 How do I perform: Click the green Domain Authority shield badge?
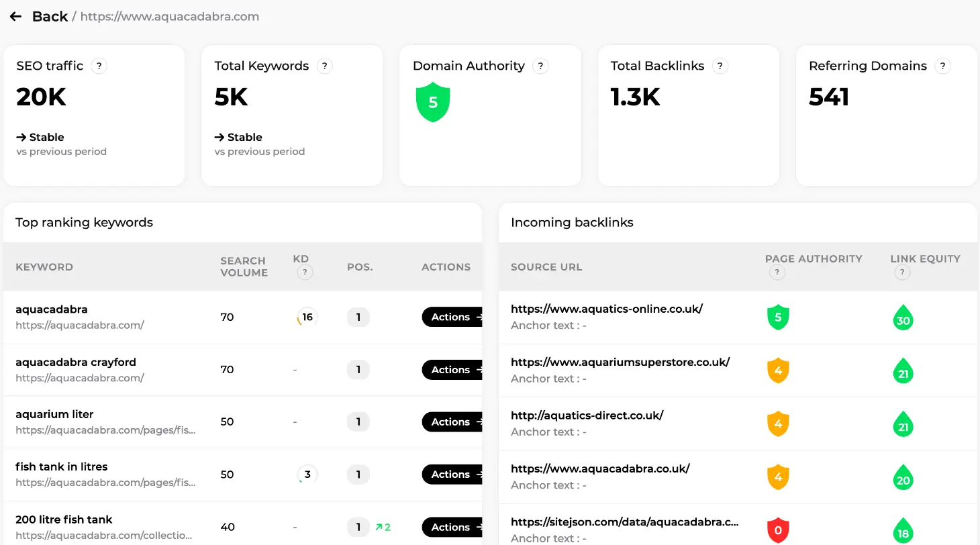(x=433, y=103)
